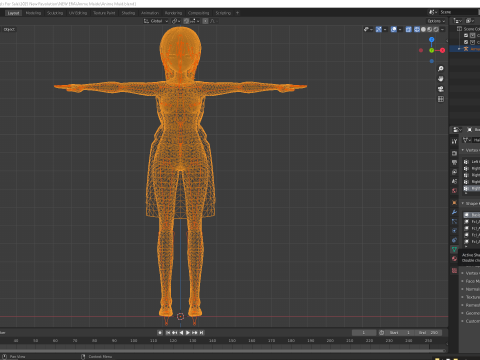Click the blue Z axis gizmo ball
Viewport: 480px width, 360px height.
432,40
